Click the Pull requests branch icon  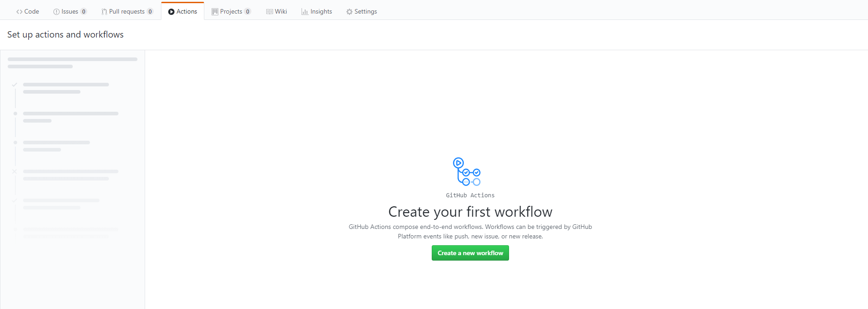[x=104, y=12]
